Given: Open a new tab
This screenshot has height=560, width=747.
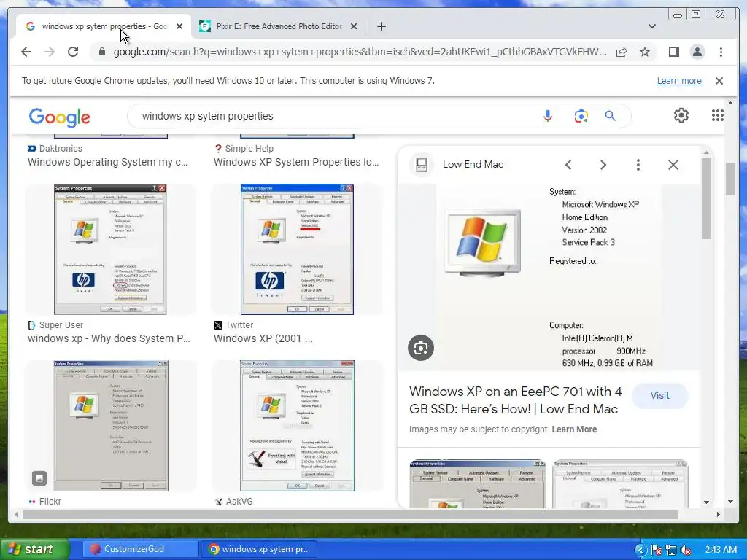Looking at the screenshot, I should (381, 26).
